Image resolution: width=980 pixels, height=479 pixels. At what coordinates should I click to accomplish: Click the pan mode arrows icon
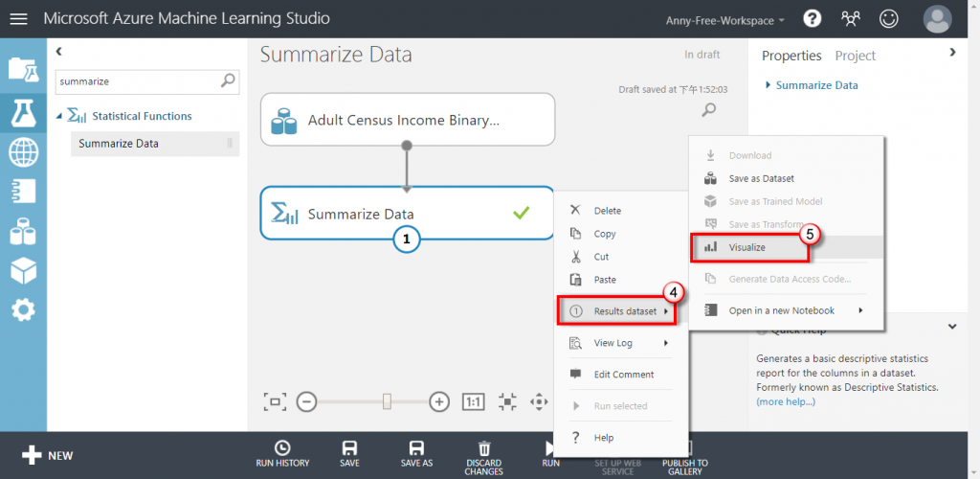pyautogui.click(x=539, y=401)
